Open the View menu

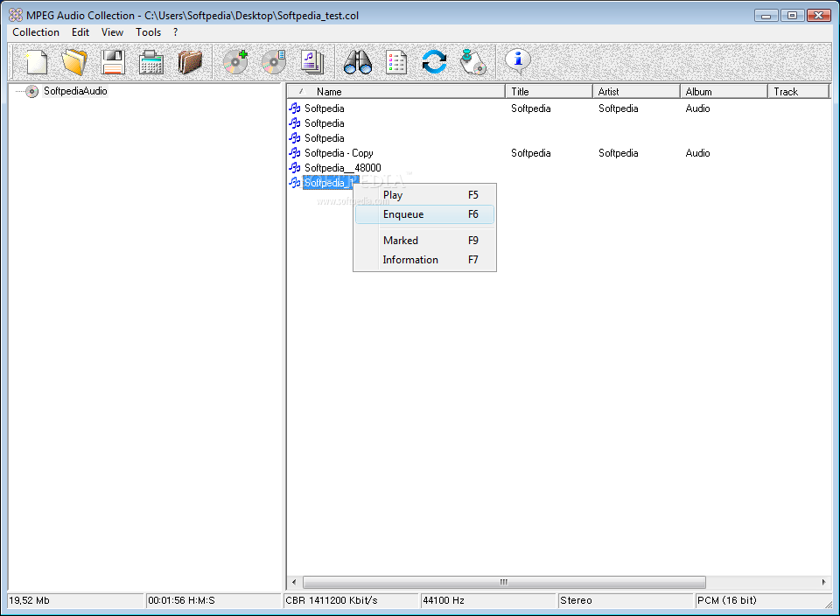click(113, 32)
